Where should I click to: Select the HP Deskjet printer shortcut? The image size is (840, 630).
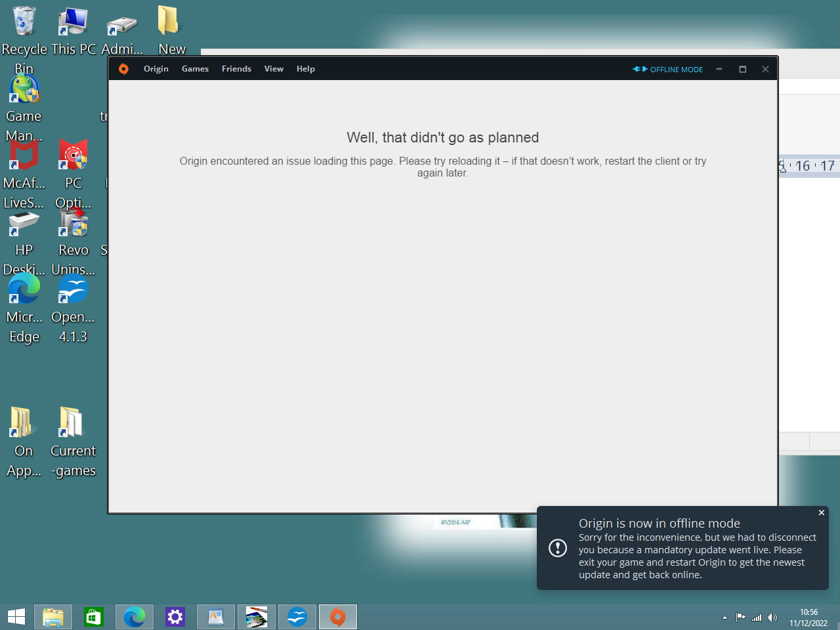(x=24, y=243)
